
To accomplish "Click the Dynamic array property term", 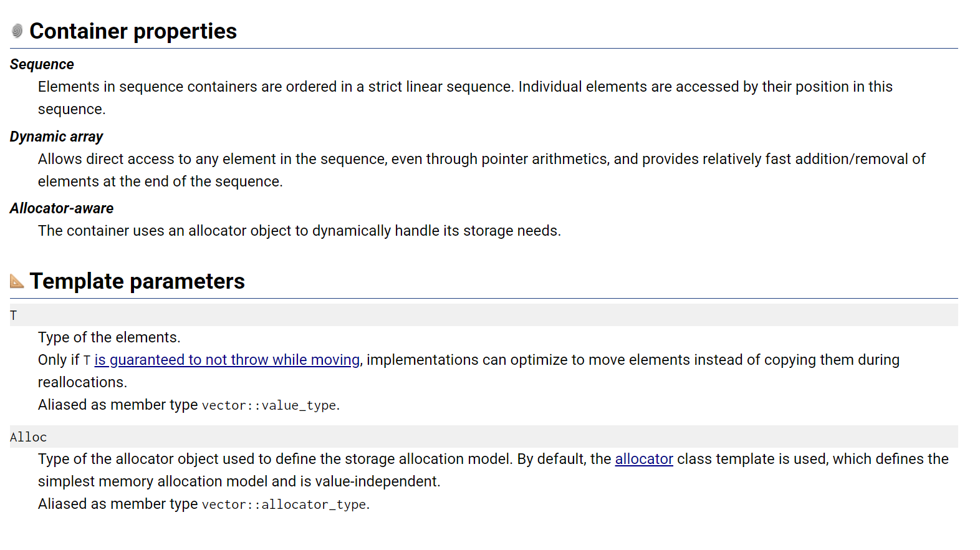I will 56,137.
